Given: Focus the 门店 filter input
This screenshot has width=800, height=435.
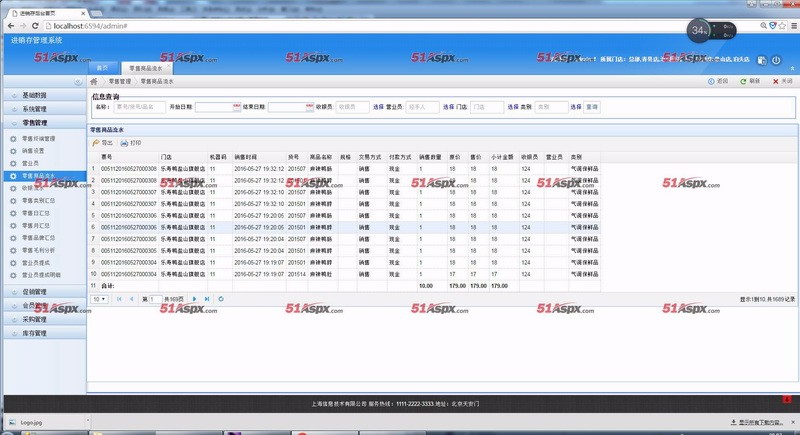Looking at the screenshot, I should (x=487, y=107).
